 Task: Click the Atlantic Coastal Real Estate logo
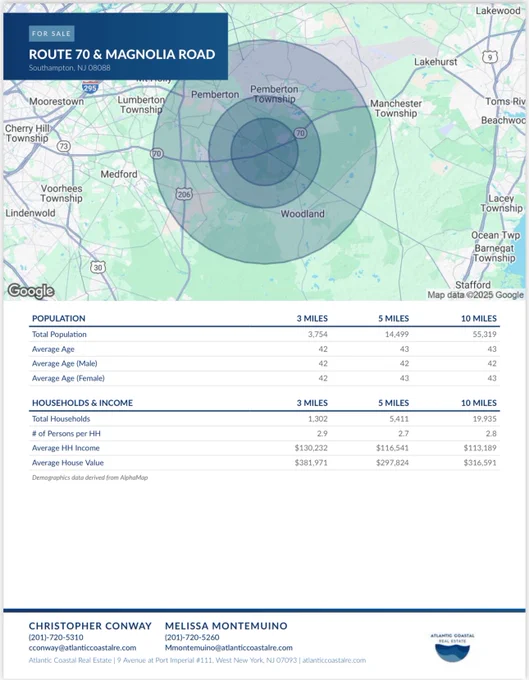452,647
